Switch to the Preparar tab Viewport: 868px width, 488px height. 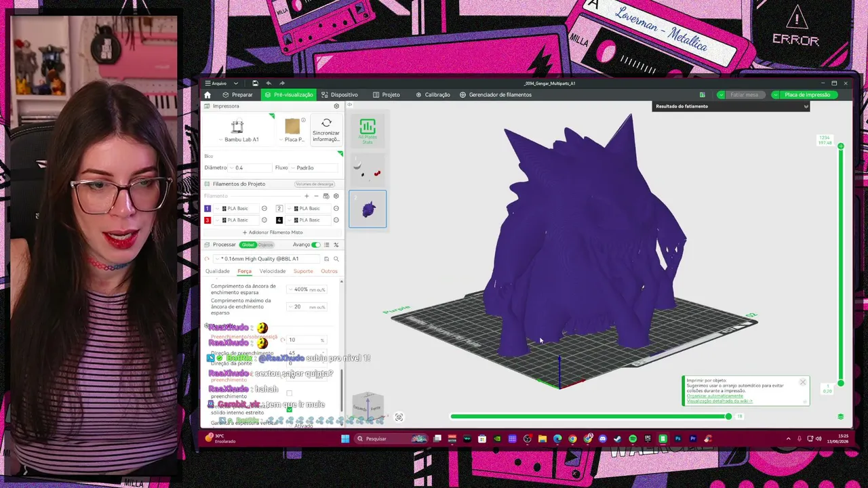click(237, 95)
